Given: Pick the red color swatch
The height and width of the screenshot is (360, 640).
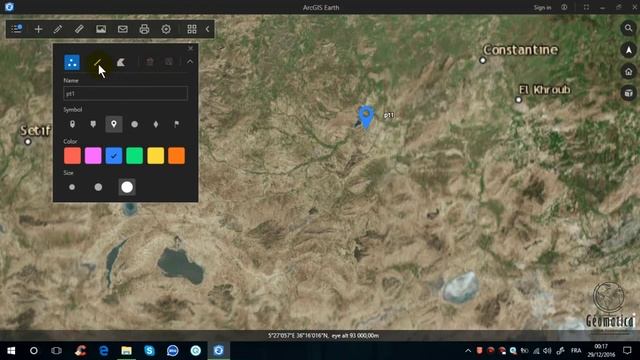Looking at the screenshot, I should pos(72,156).
